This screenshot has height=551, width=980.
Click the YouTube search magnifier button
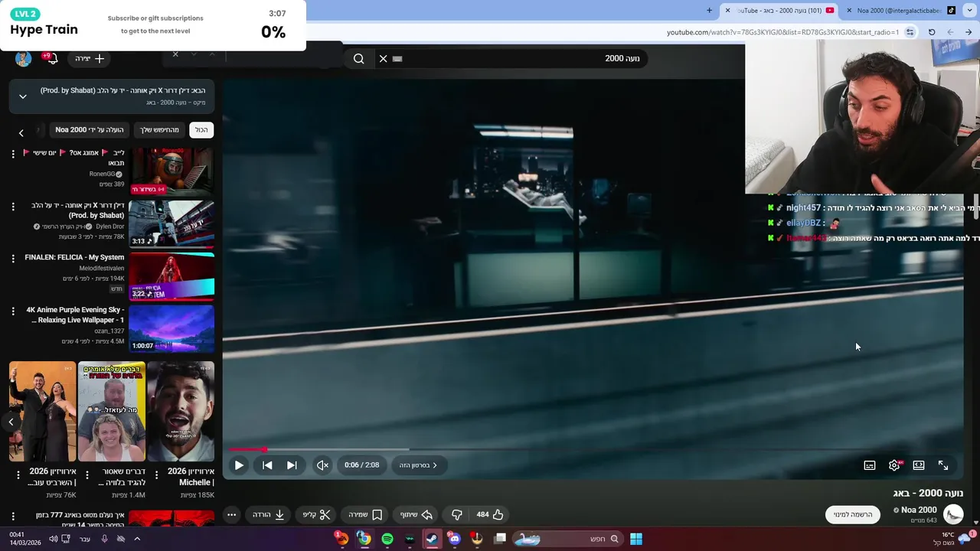pos(358,59)
